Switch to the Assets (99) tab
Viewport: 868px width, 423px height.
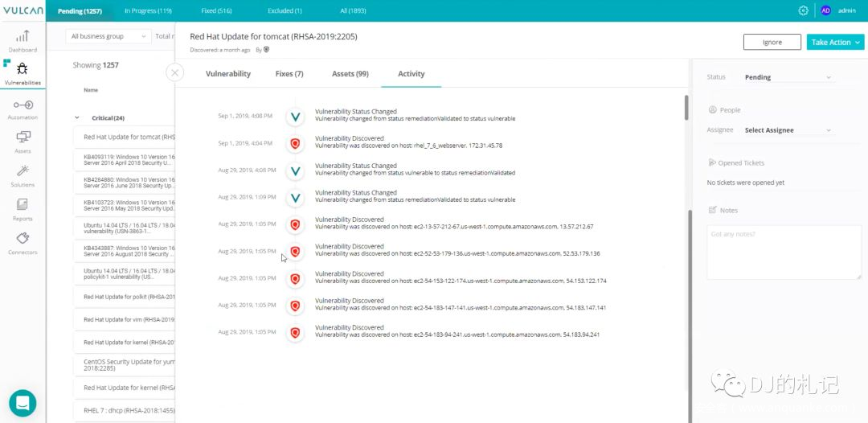(350, 74)
